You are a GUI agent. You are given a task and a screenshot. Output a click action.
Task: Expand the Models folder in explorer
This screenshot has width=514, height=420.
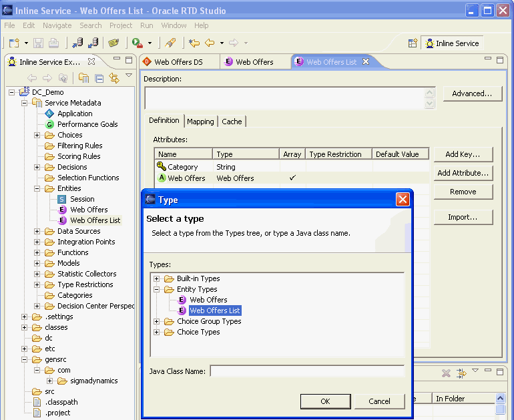(x=37, y=263)
